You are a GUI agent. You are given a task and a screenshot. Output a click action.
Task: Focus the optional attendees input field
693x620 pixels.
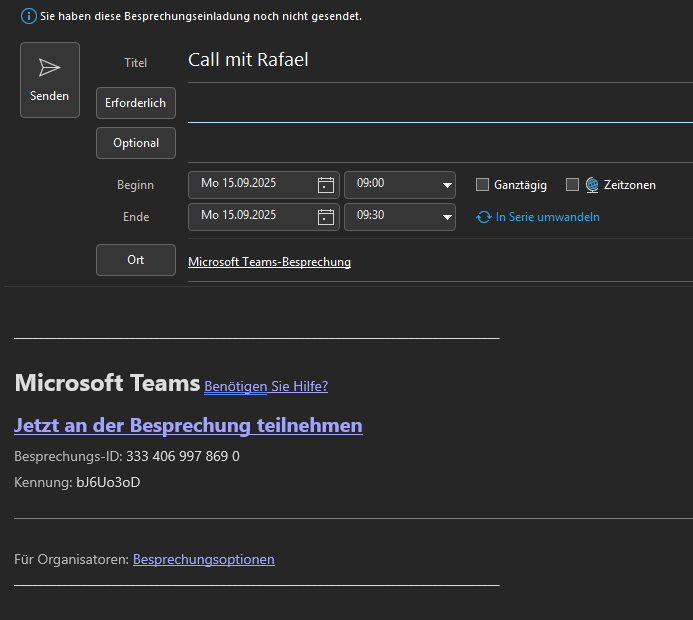point(438,144)
